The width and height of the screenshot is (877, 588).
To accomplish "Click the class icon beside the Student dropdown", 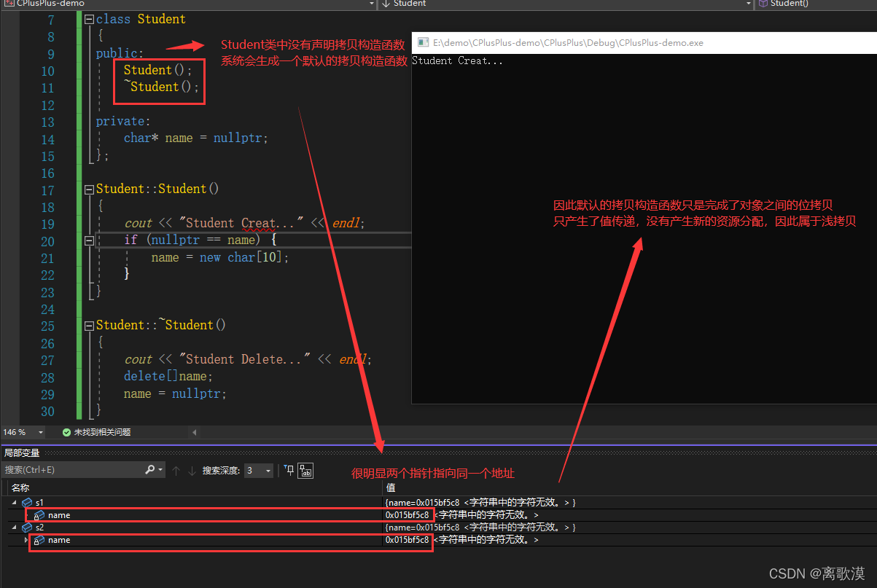I will (386, 4).
